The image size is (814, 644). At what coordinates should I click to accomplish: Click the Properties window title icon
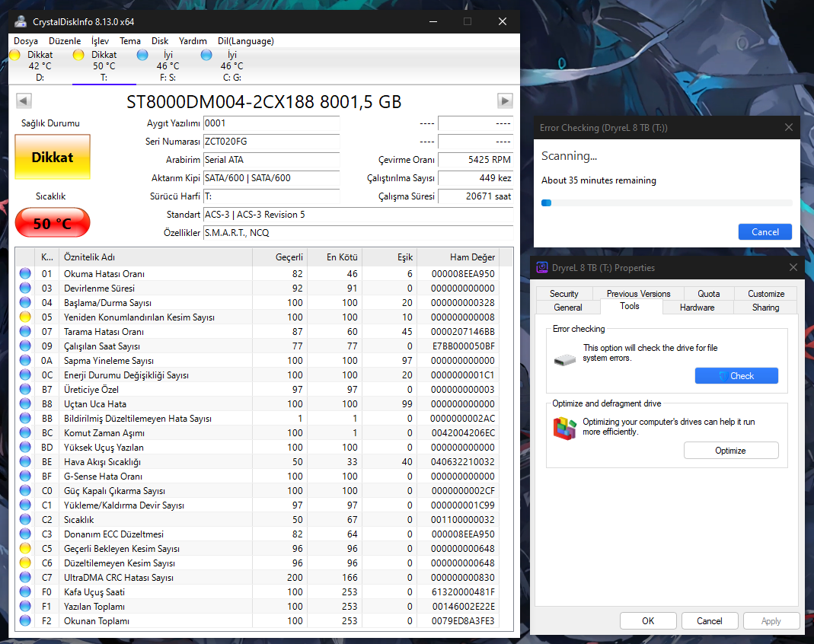click(x=542, y=268)
